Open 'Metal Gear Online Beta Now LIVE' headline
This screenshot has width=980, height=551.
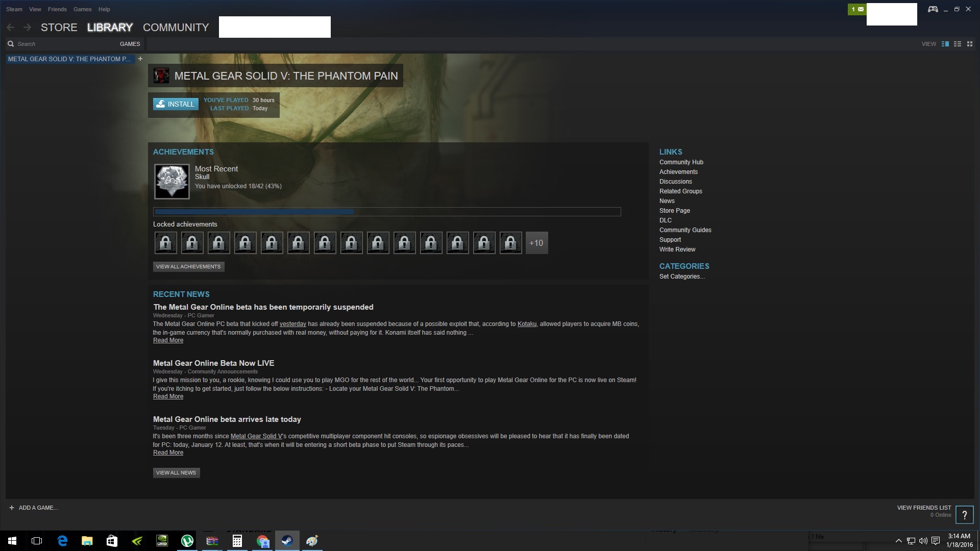(x=214, y=363)
